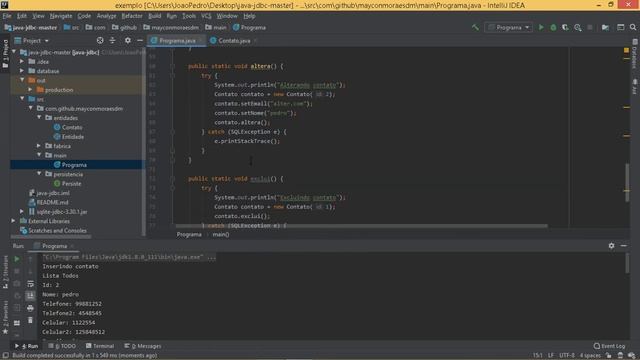The width and height of the screenshot is (640, 360).
Task: Open the File menu
Action: (x=7, y=16)
